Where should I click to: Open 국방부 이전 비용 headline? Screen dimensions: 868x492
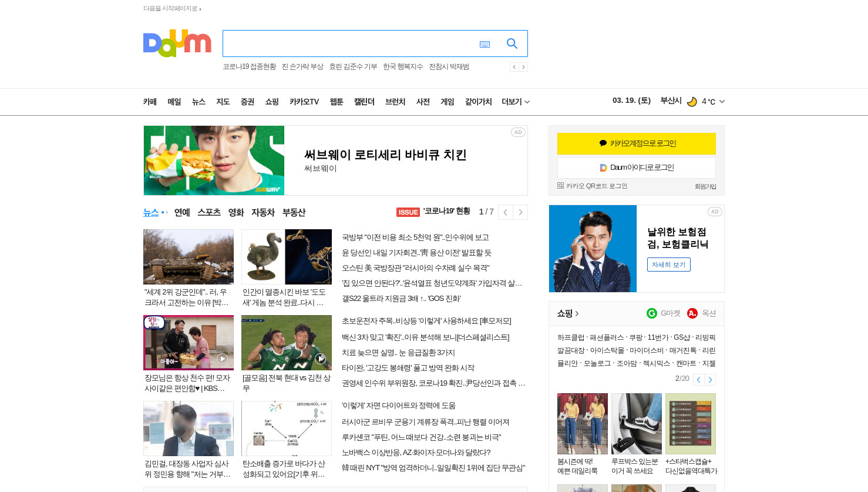click(415, 237)
